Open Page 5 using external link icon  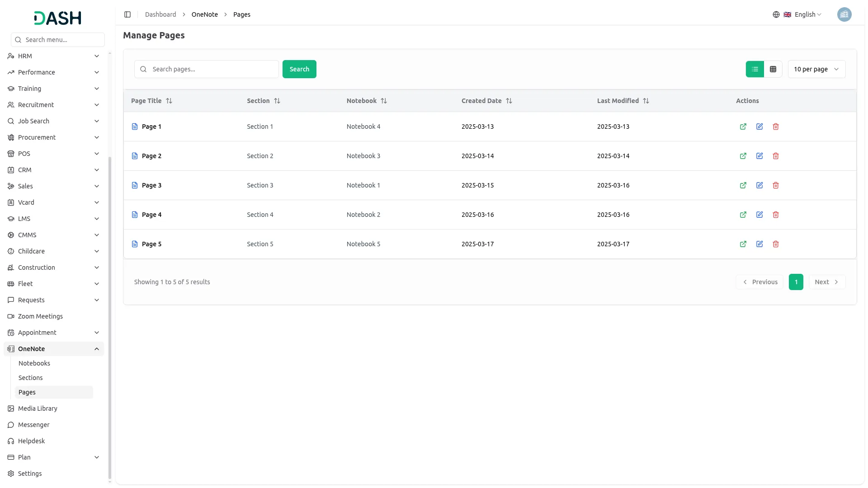click(743, 244)
